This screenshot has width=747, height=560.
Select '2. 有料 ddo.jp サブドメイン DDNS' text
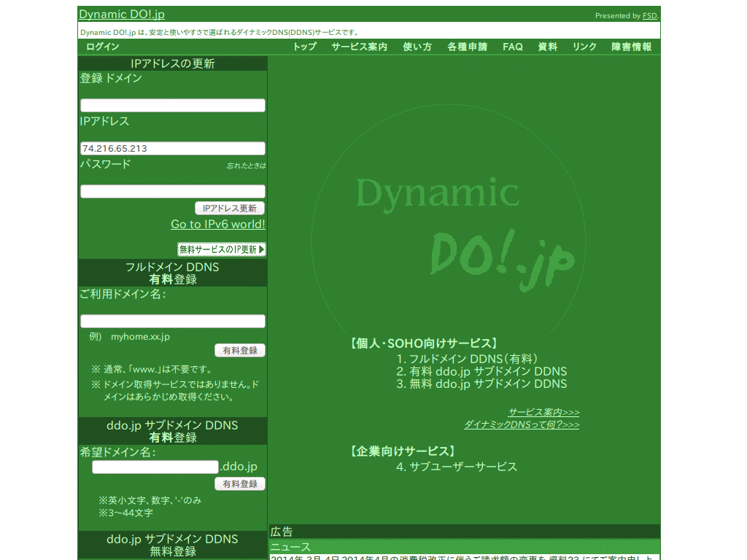[481, 371]
